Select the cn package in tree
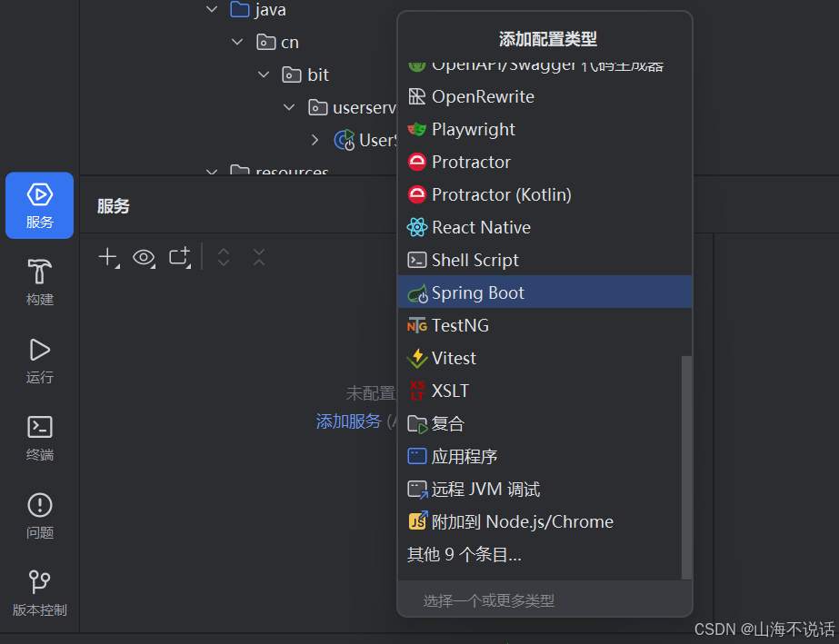Viewport: 839px width, 644px height. (x=277, y=42)
